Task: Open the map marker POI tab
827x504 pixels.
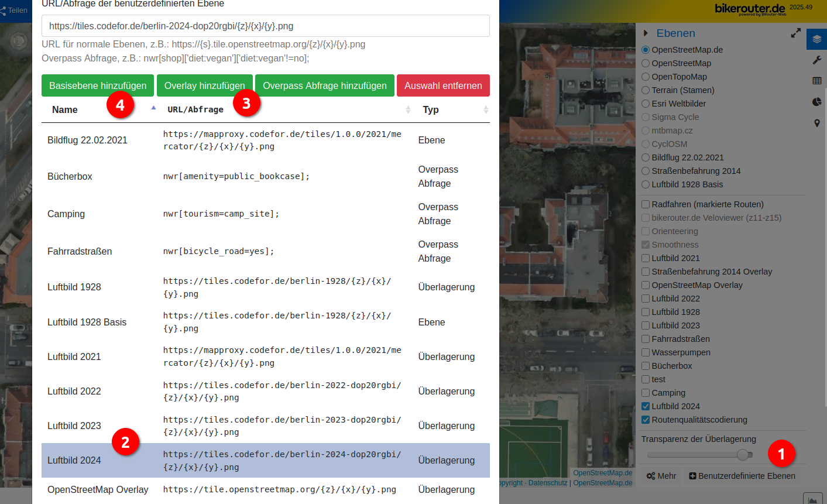Action: pyautogui.click(x=816, y=123)
